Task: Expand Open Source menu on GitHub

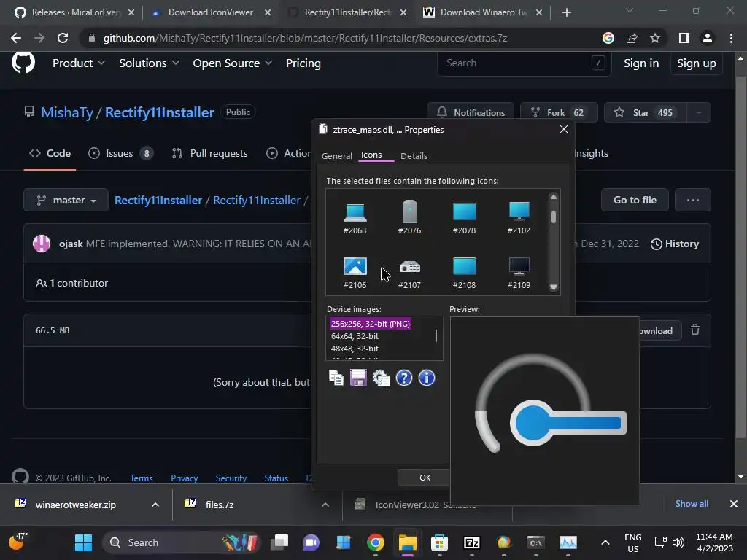Action: click(x=233, y=63)
